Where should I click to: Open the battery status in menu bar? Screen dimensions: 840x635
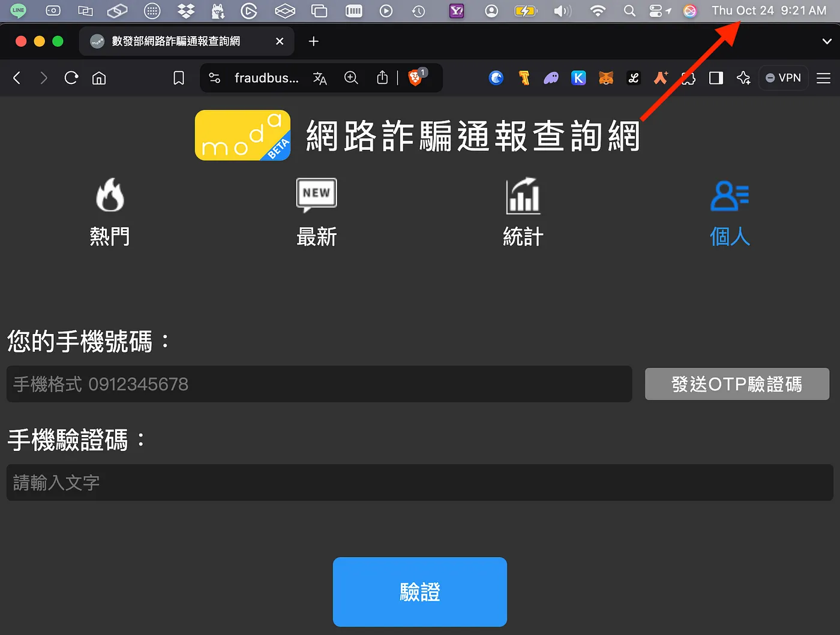pyautogui.click(x=525, y=11)
